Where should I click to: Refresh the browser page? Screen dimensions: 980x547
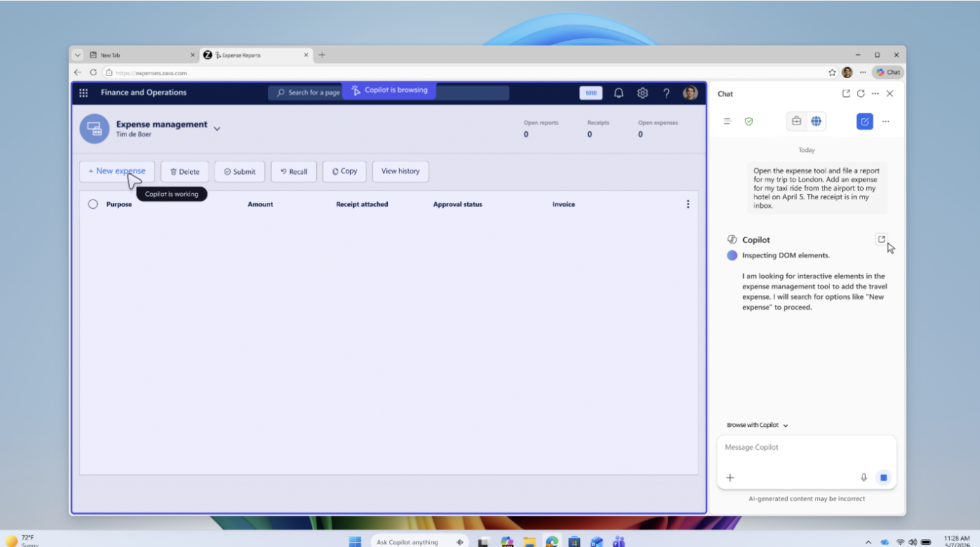[93, 72]
